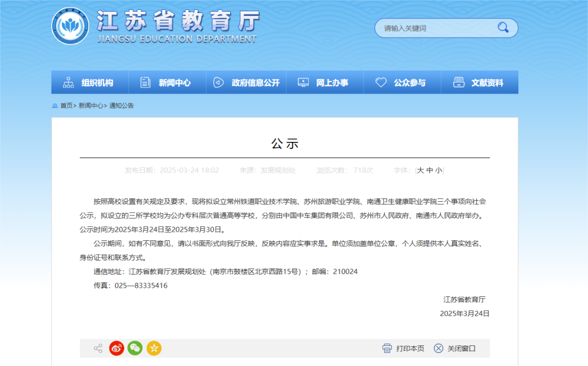The image size is (588, 366).
Task: Click the yellow star favorite icon
Action: coord(154,348)
